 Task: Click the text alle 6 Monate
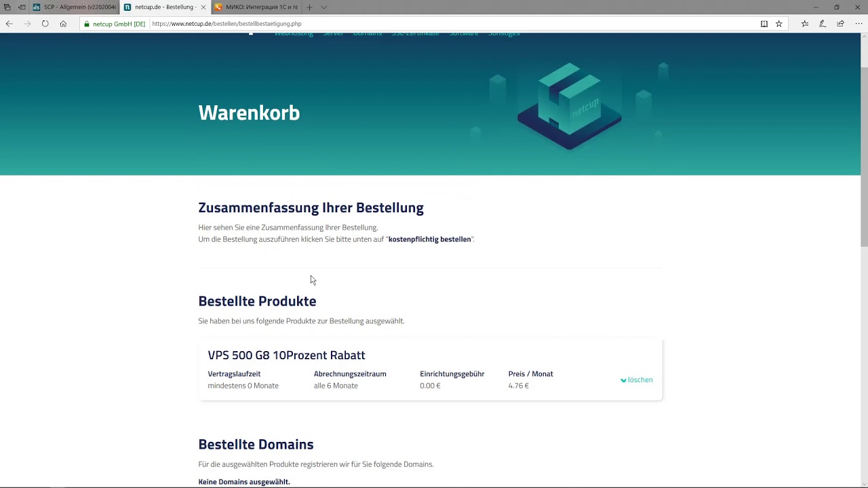point(336,386)
